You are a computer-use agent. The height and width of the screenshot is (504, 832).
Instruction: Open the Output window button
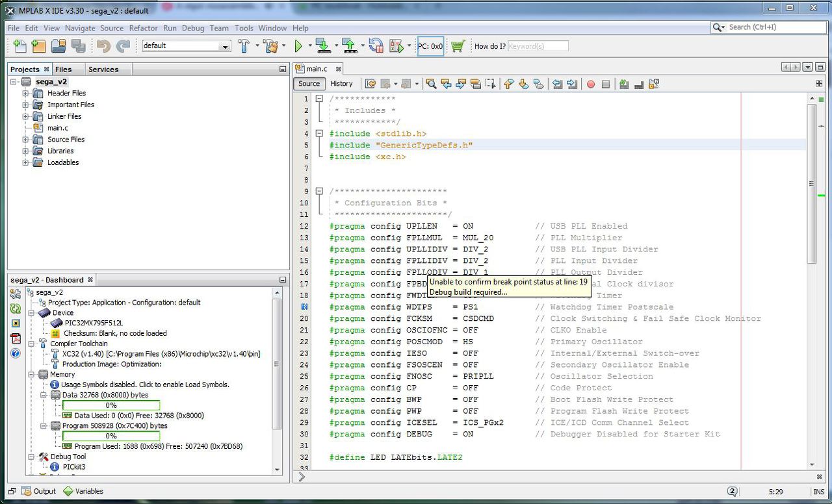click(x=38, y=491)
